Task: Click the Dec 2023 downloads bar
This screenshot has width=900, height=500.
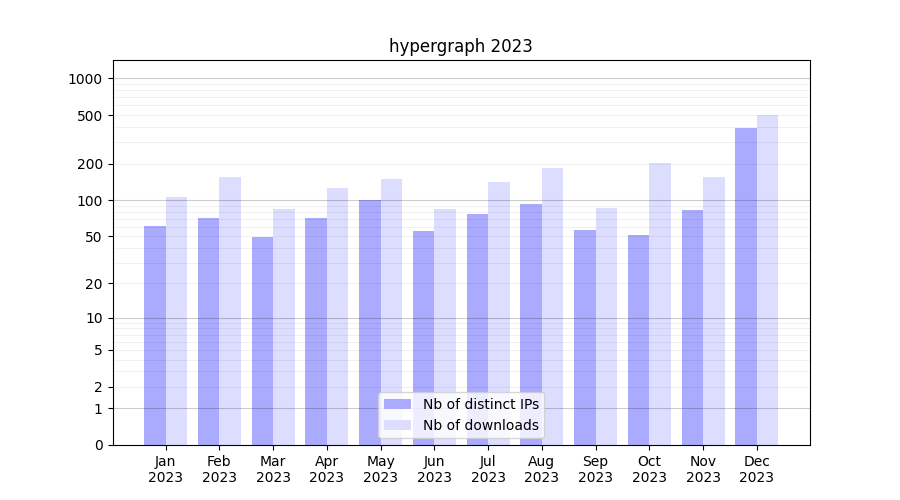Action: click(767, 280)
